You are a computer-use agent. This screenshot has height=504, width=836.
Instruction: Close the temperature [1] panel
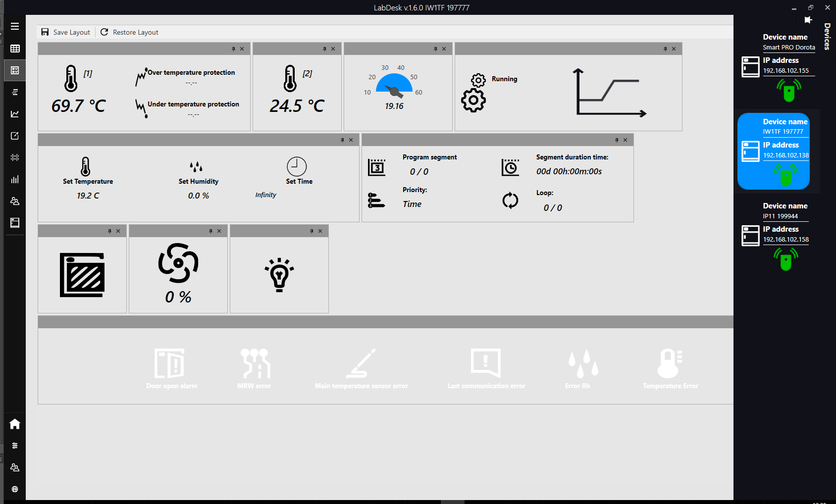[x=242, y=49]
